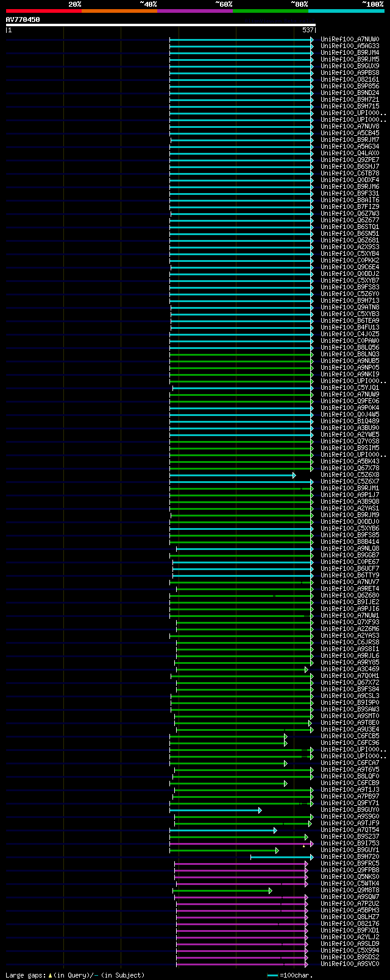Select the UniRef100_B9H721 label

350,100
